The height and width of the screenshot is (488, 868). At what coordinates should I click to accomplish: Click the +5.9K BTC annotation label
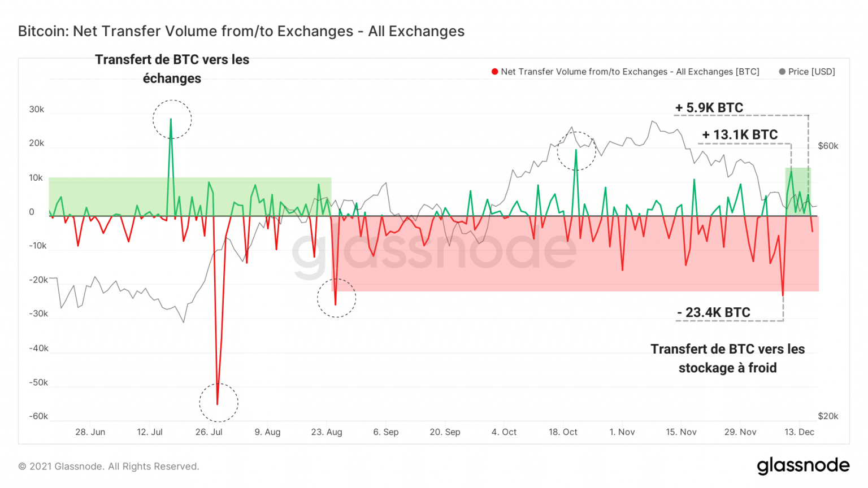(709, 107)
